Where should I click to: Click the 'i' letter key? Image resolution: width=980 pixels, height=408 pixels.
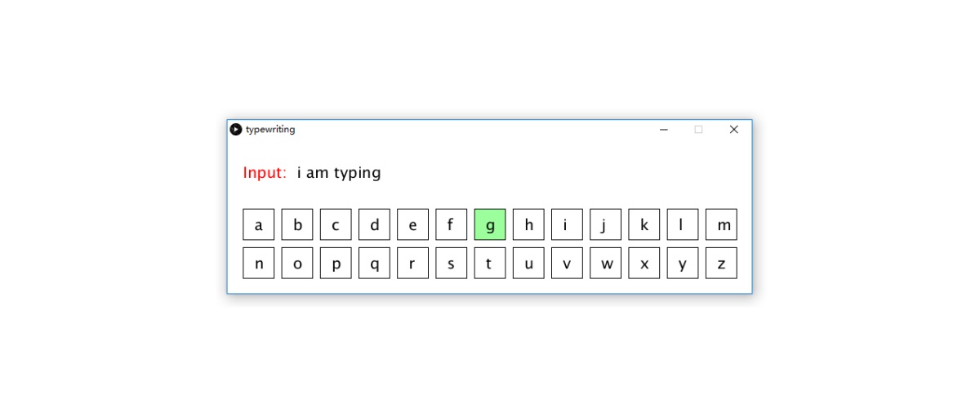(x=567, y=224)
